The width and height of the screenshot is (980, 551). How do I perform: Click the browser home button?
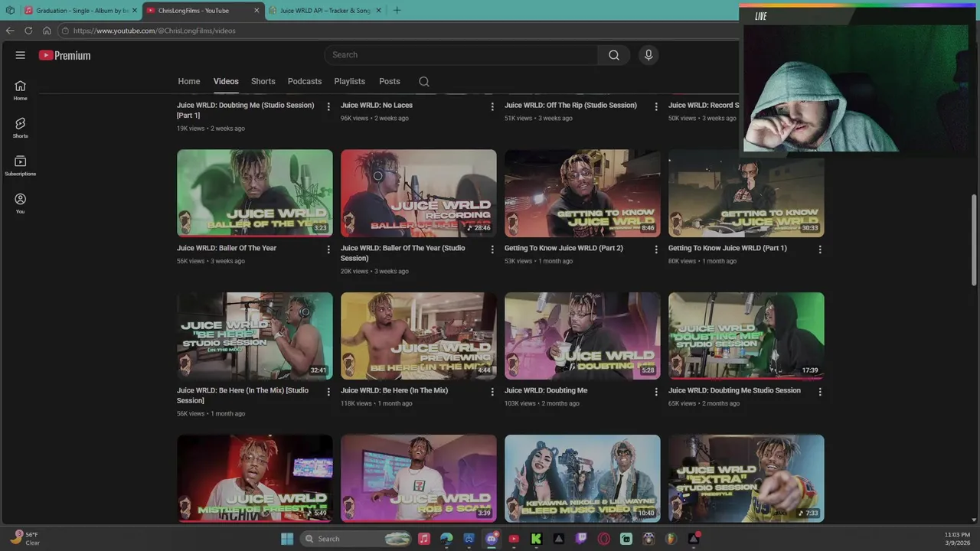click(47, 31)
